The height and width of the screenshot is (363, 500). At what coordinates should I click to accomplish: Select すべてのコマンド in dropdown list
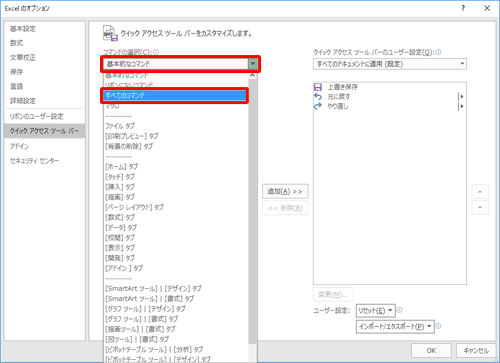pos(175,96)
